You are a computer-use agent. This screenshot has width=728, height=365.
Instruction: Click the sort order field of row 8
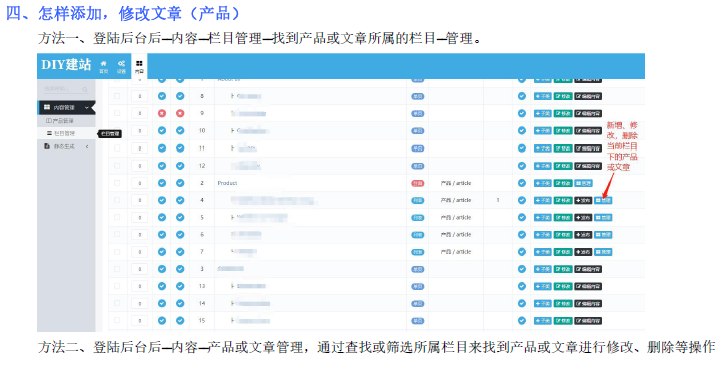(x=139, y=96)
